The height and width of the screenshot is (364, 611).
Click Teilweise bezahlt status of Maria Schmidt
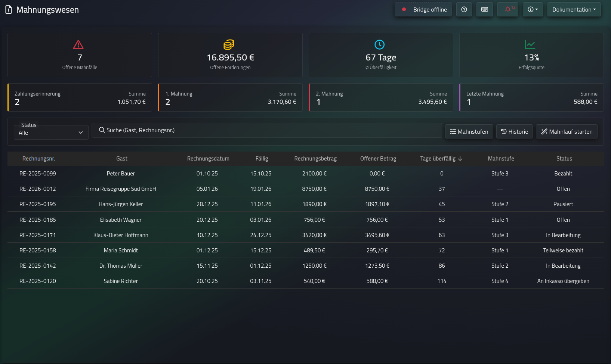(x=563, y=251)
